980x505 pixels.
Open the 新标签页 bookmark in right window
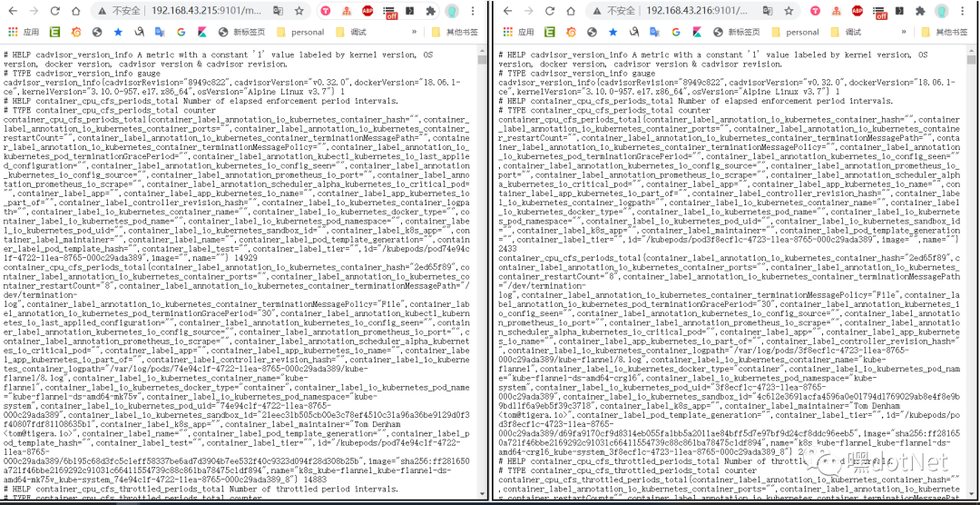737,32
